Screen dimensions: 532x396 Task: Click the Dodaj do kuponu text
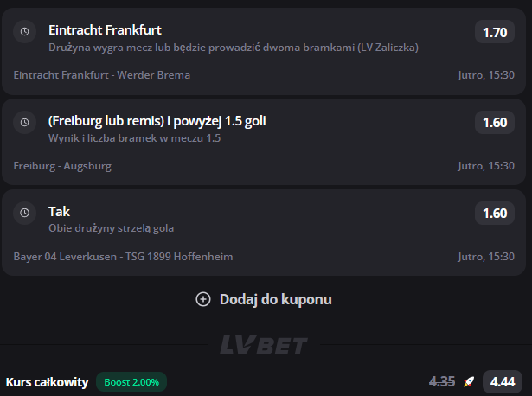(275, 299)
